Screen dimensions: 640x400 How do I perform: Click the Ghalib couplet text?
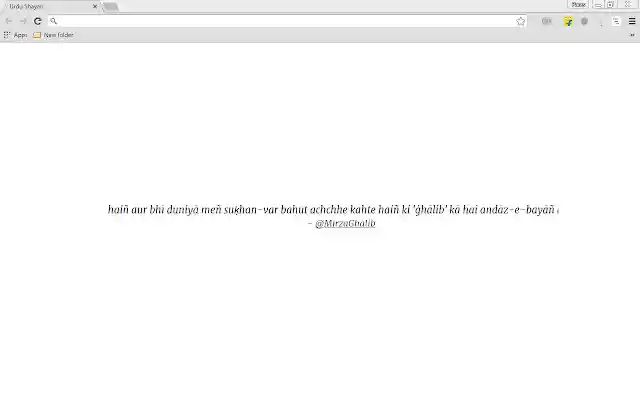(333, 210)
